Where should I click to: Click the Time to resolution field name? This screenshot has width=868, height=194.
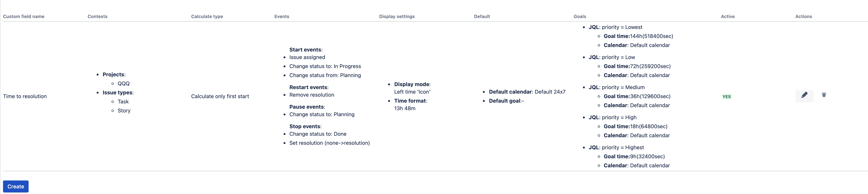coord(25,96)
